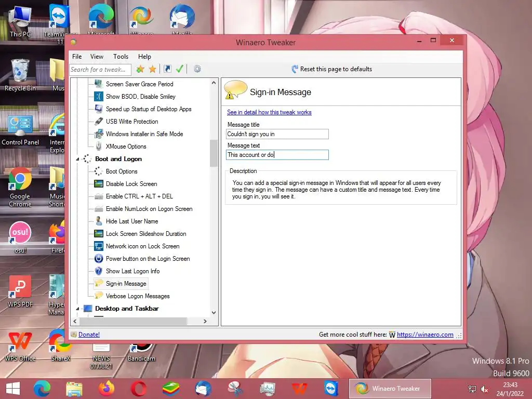Image resolution: width=532 pixels, height=399 pixels.
Task: Select XMouse Options tweak
Action: tap(126, 146)
